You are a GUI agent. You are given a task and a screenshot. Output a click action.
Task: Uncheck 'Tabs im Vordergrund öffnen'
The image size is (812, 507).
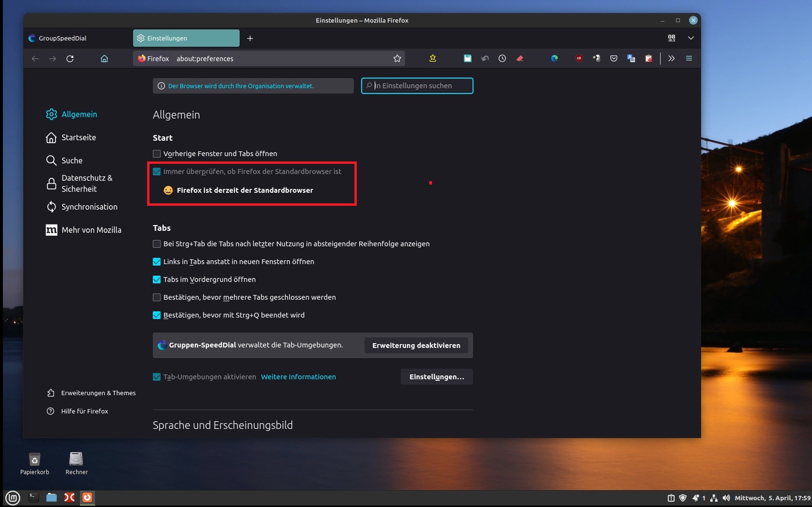click(x=157, y=280)
